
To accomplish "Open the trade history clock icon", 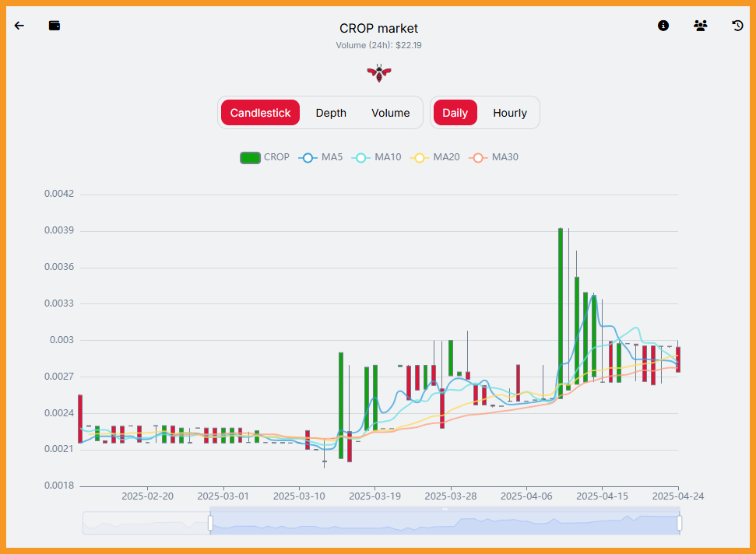I will click(737, 26).
